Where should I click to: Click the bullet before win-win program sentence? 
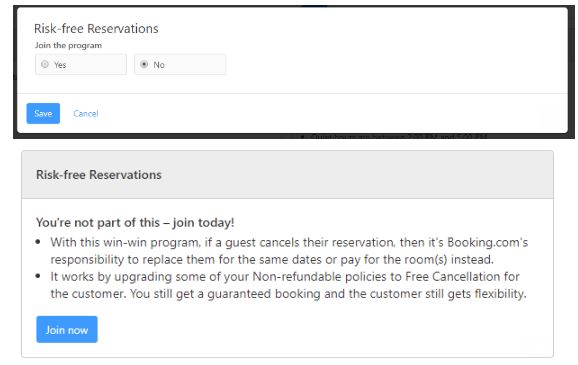click(x=38, y=242)
